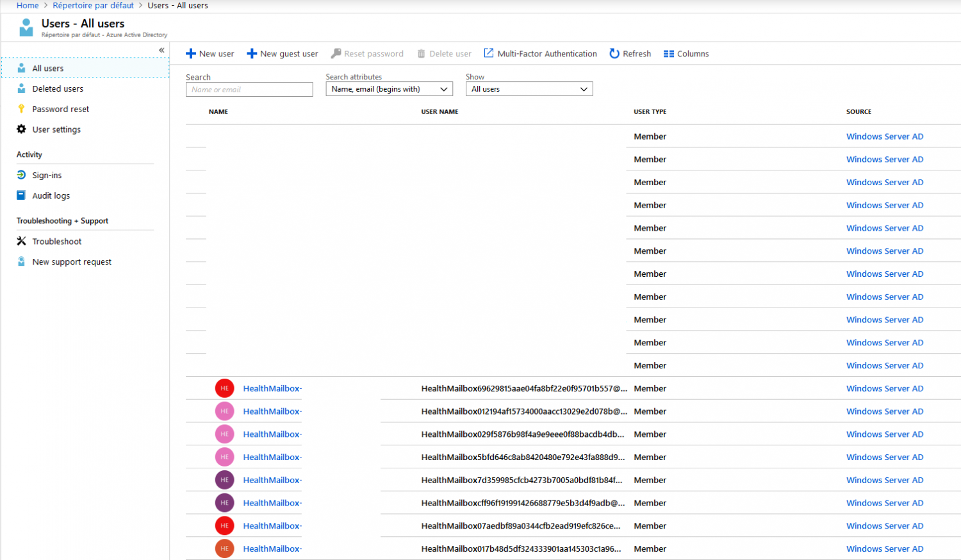Click Member type for HealthMailbox012194af row
Screen dimensions: 961x560
[x=650, y=411]
